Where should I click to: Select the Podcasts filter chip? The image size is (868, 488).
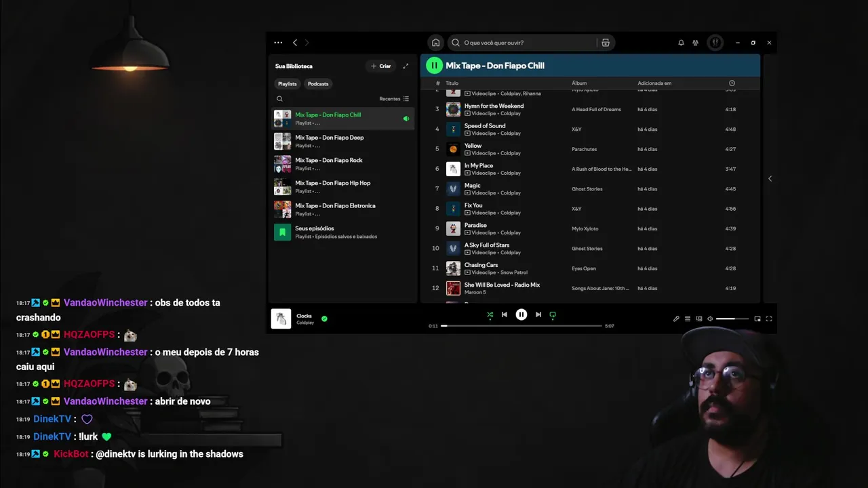[318, 84]
